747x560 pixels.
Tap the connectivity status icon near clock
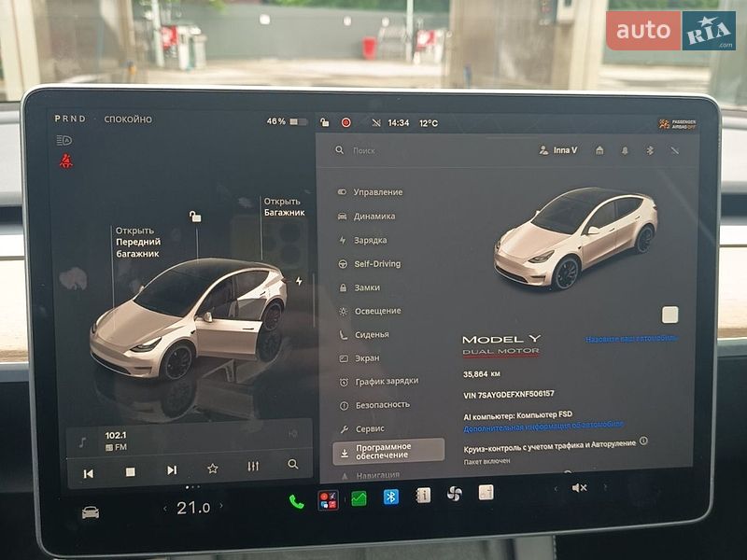coord(376,123)
